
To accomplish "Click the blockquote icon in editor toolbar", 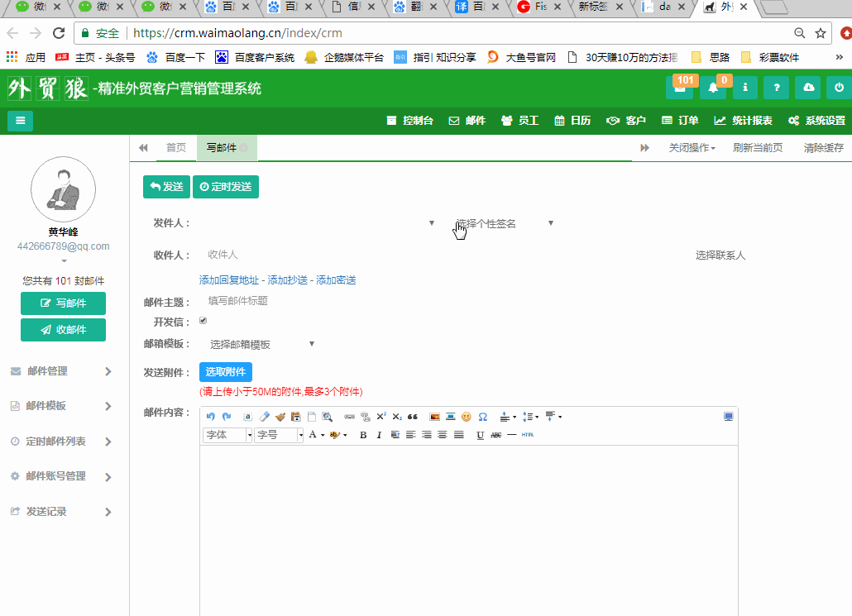I will (x=412, y=417).
